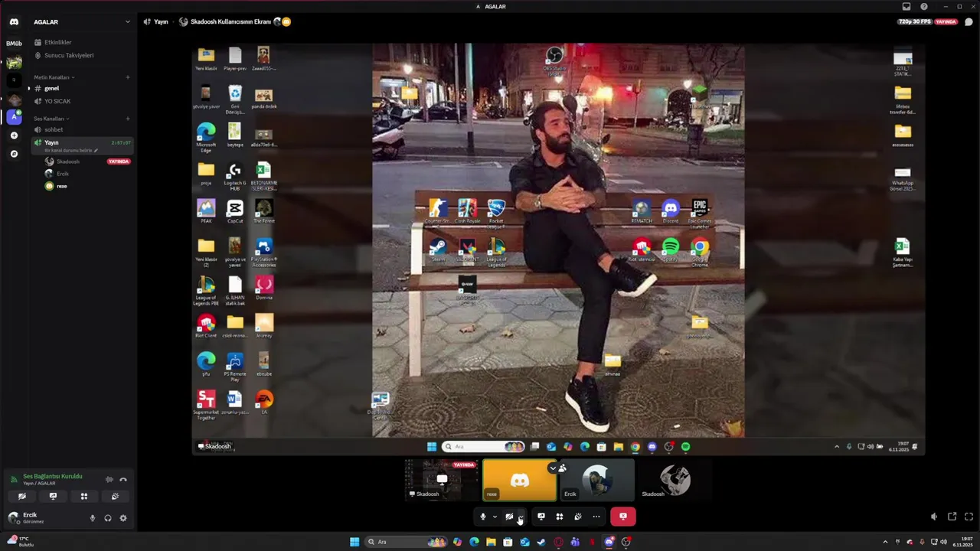Image resolution: width=980 pixels, height=551 pixels.
Task: Focus the yellow rexe participant tile
Action: click(x=520, y=480)
